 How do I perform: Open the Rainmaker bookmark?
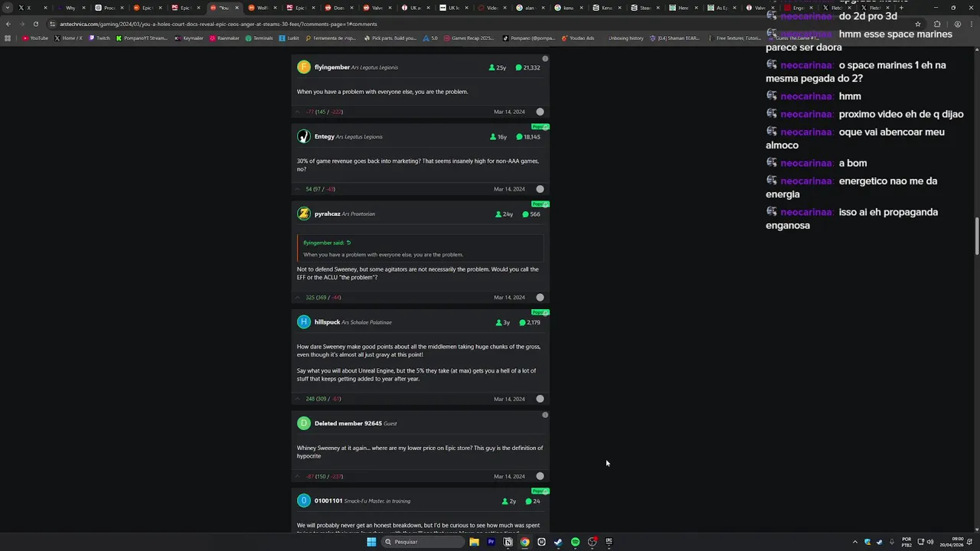coord(224,37)
